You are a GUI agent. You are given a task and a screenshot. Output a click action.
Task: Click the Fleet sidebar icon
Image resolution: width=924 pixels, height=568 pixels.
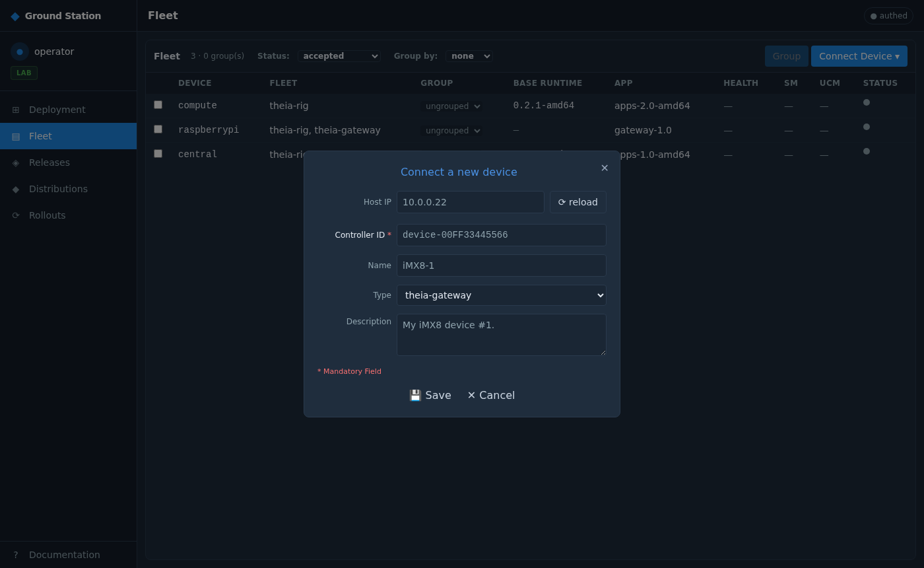[x=16, y=136]
